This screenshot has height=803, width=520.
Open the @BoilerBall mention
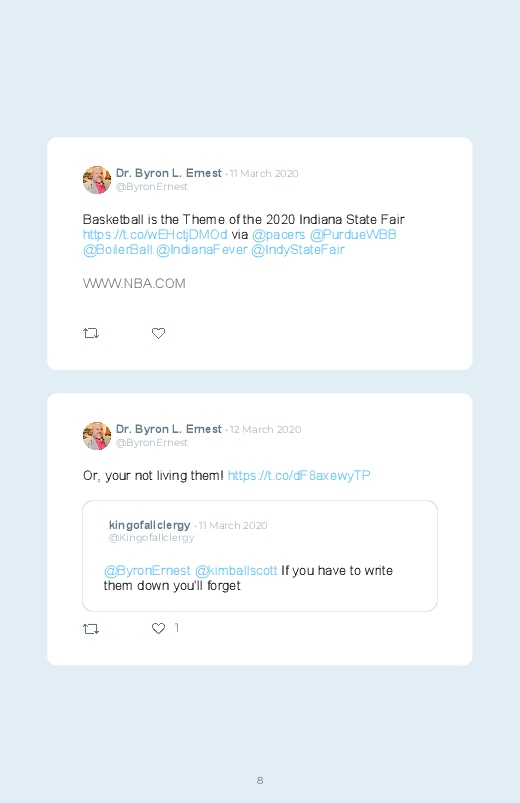click(x=117, y=250)
